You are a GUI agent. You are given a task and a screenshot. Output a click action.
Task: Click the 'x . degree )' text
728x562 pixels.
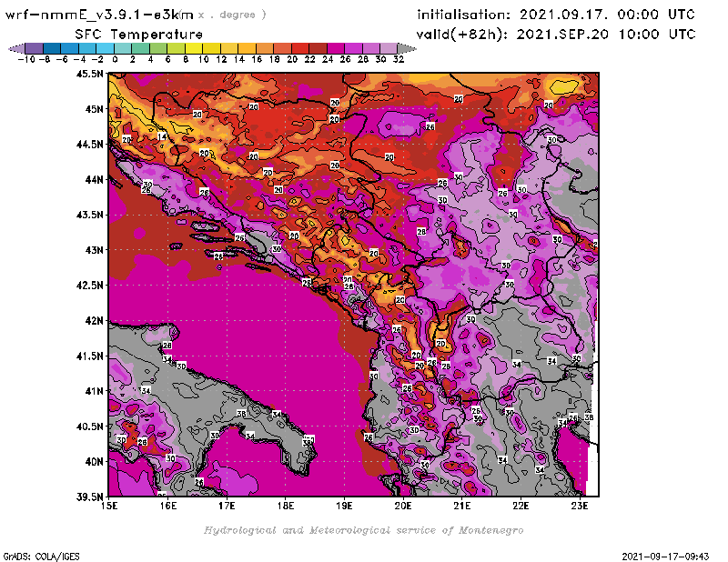[232, 15]
